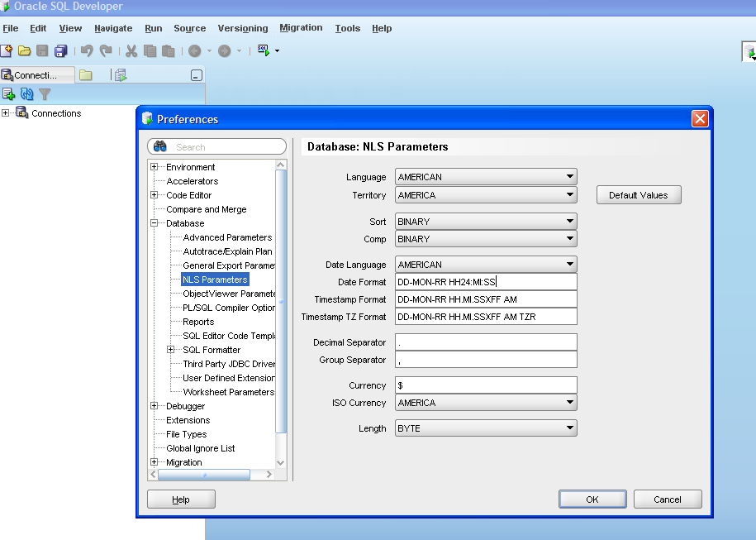Open the Help menu
Screen dimensions: 756x540
pyautogui.click(x=382, y=28)
